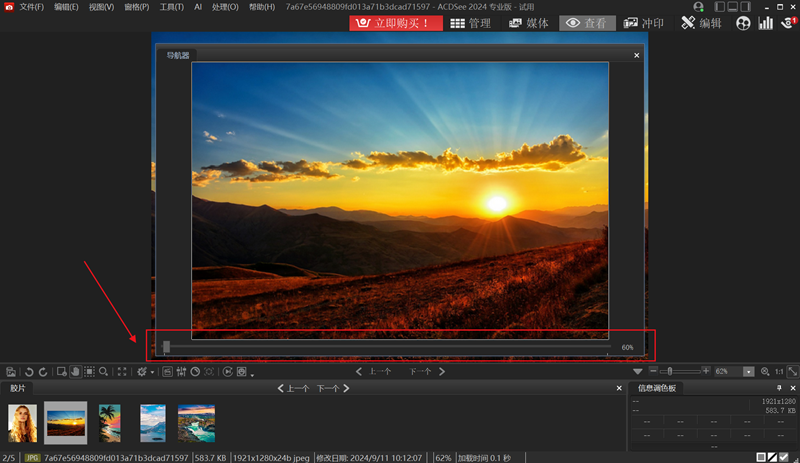This screenshot has height=463, width=800.
Task: Switch to 冲印 develop mode
Action: [x=644, y=23]
